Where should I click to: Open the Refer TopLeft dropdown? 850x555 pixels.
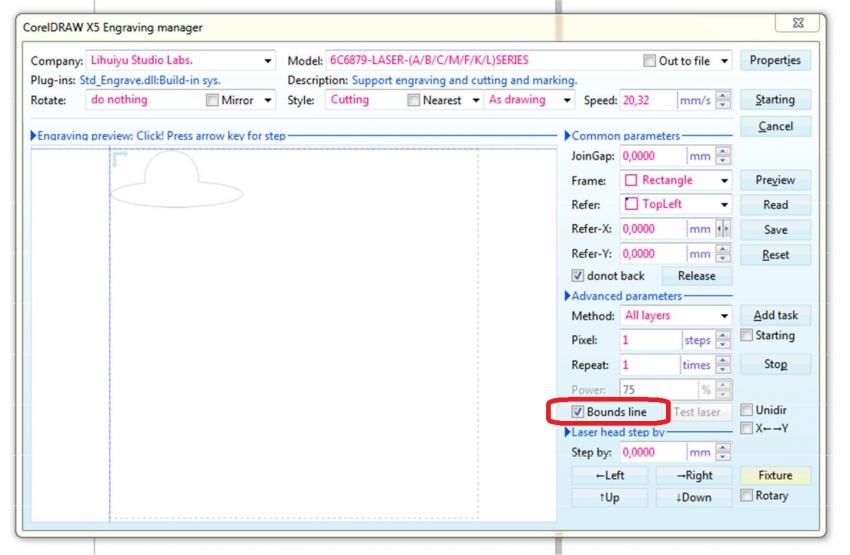pyautogui.click(x=724, y=204)
